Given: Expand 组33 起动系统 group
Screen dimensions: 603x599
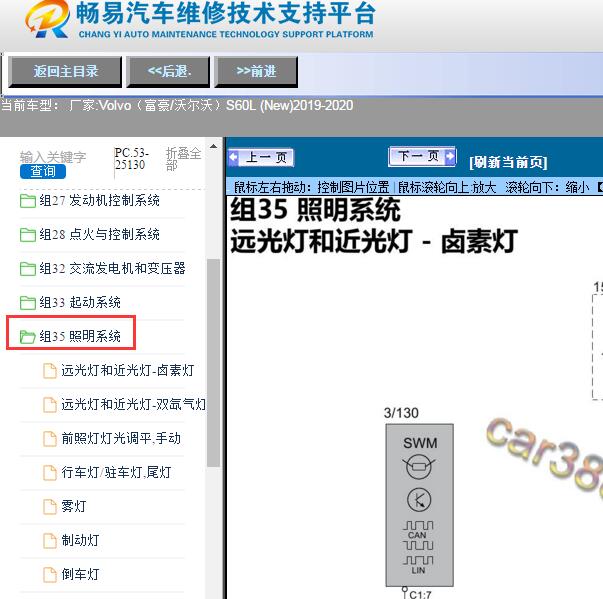Looking at the screenshot, I should 80,303.
